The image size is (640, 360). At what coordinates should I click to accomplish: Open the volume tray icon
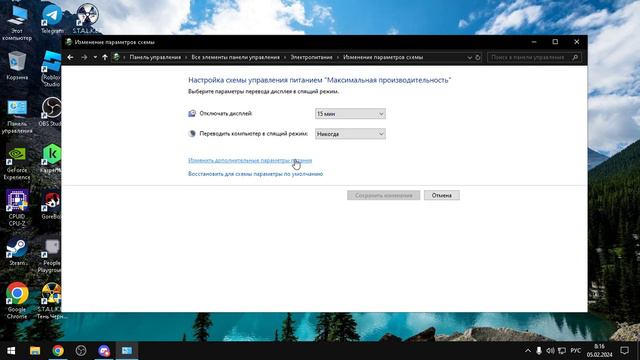[550, 351]
